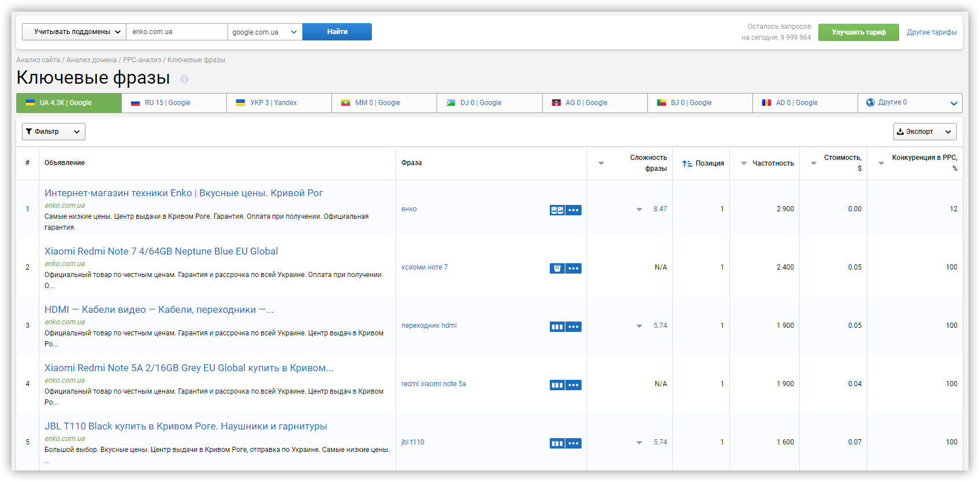Expand difficulty arrow in jbl t110 row
The image size is (980, 482).
[x=639, y=443]
